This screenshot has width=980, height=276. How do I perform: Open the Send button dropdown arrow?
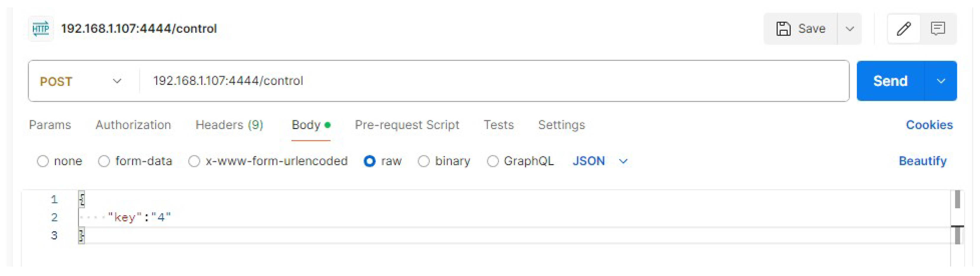pos(941,81)
